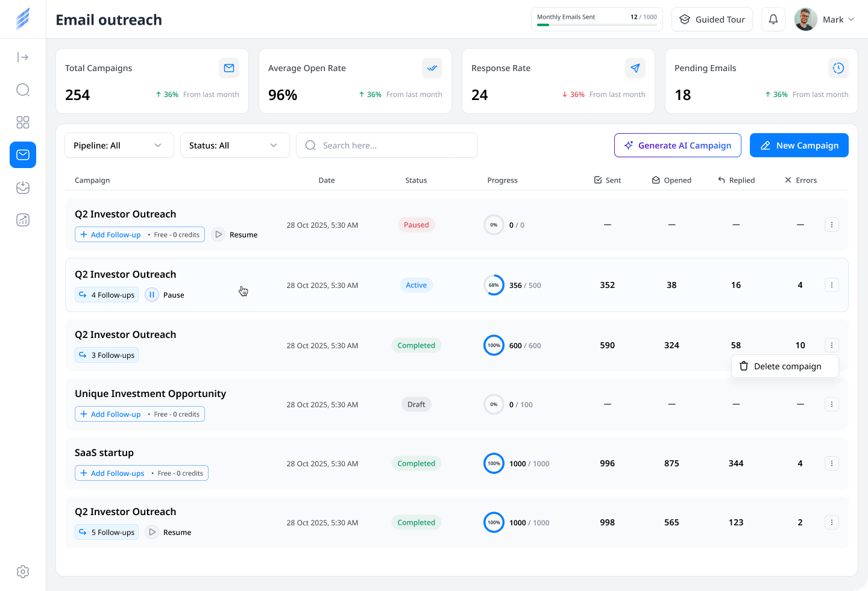Open more options for SaaS startup row
The width and height of the screenshot is (868, 591).
click(832, 463)
